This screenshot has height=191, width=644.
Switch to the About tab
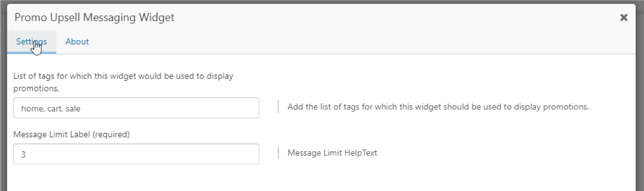(77, 41)
